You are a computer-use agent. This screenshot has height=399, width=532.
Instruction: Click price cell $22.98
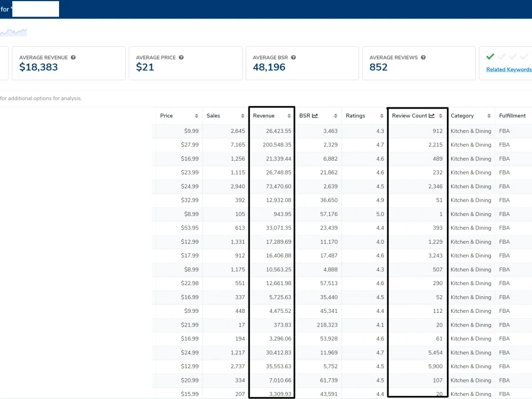coord(190,284)
